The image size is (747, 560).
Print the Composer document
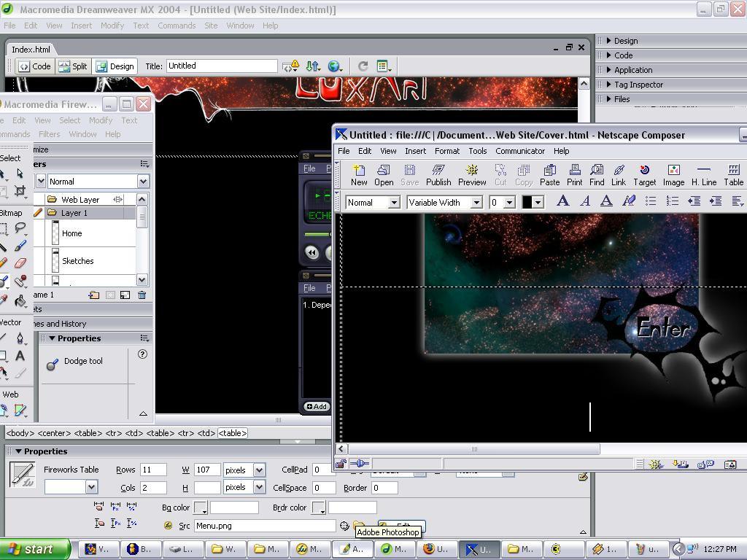[x=575, y=175]
